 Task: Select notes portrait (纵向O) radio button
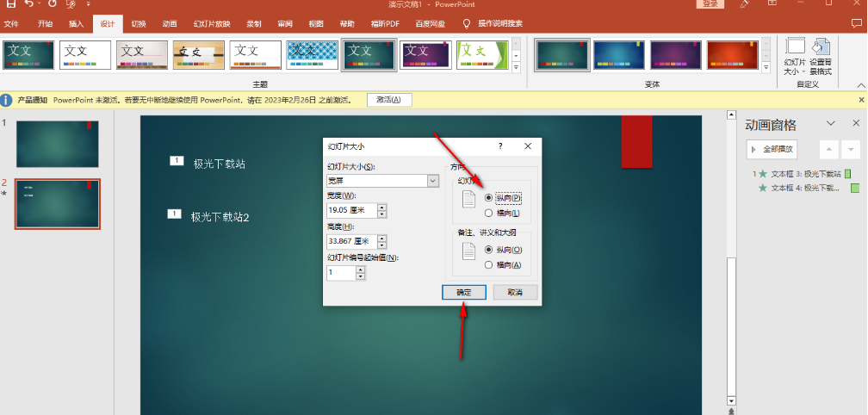coord(488,250)
